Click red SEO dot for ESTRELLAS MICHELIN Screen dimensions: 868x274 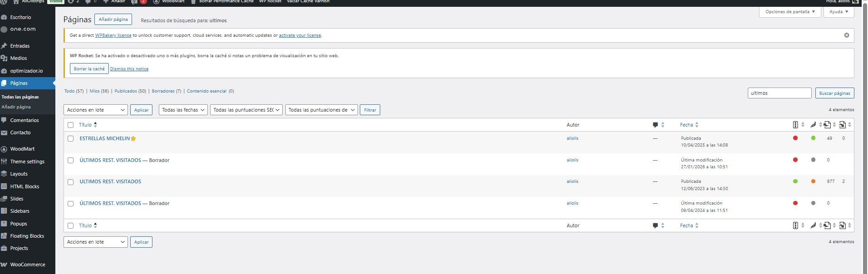tap(795, 138)
